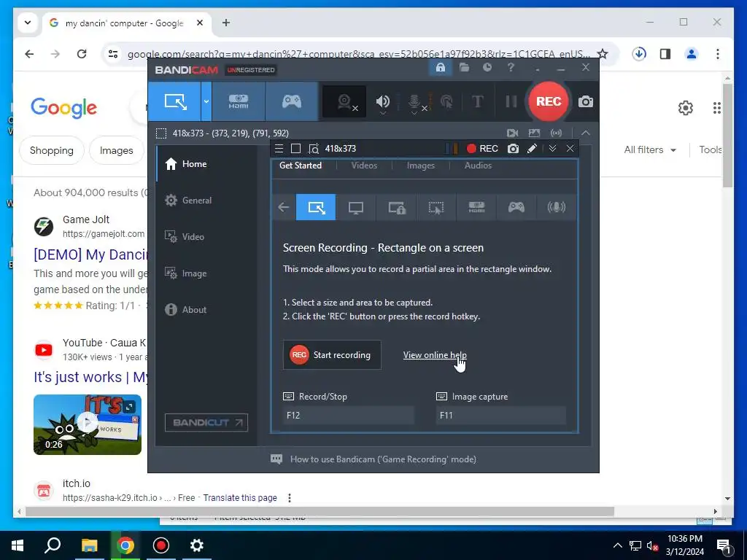Toggle the mouse click effect icon
Viewport: 747px width, 560px height.
pos(446,101)
